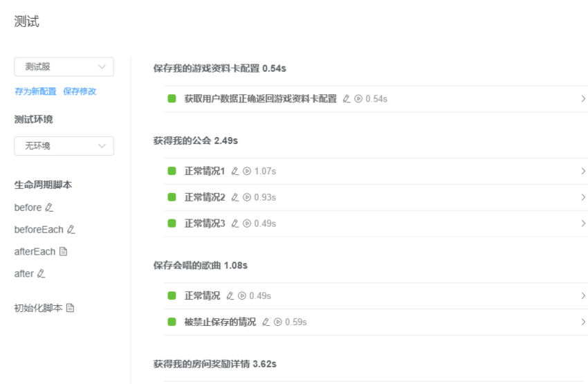The height and width of the screenshot is (384, 588).
Task: Edit the after lifecycle script
Action: (42, 274)
